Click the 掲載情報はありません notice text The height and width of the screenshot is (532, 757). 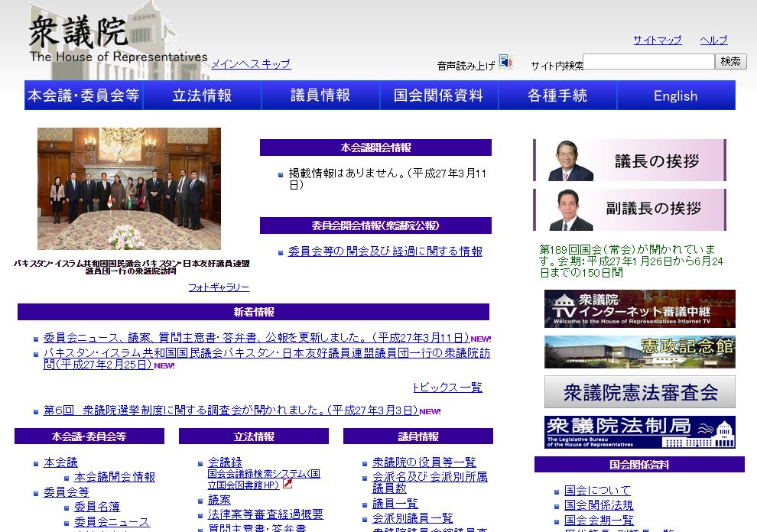(x=388, y=179)
